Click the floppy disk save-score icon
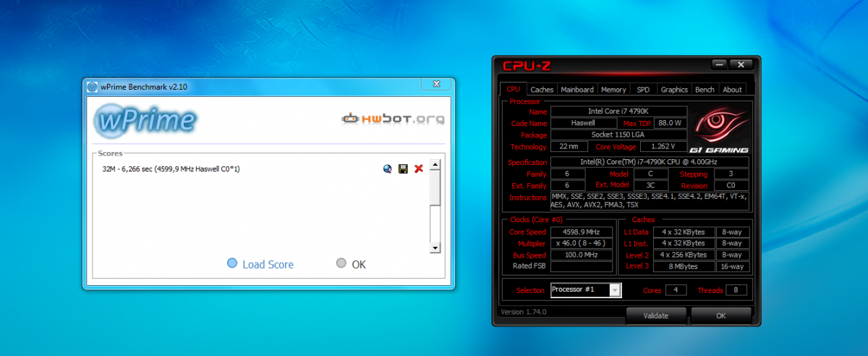 (403, 169)
